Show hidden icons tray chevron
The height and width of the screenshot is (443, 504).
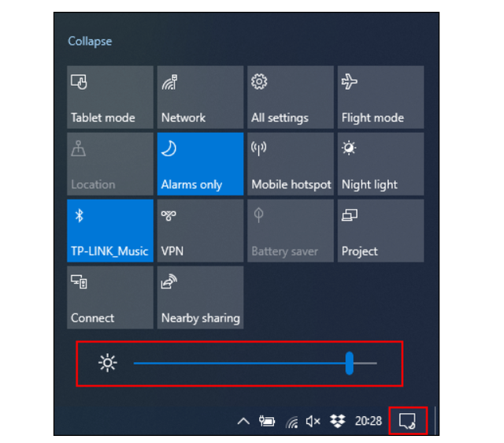coord(243,421)
